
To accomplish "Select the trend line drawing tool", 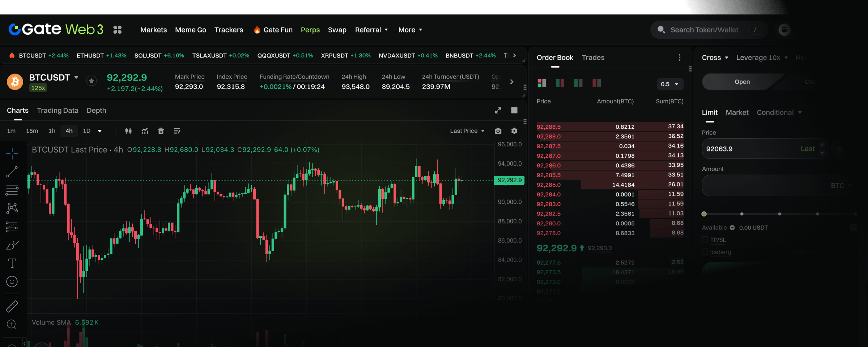I will tap(12, 172).
